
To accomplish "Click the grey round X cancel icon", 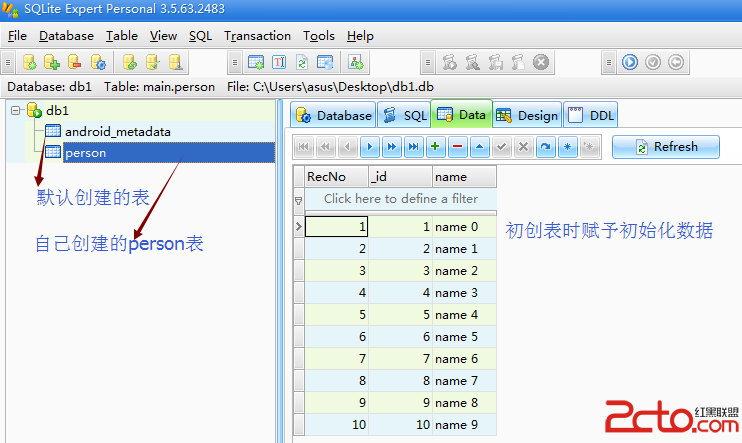I will [541, 62].
